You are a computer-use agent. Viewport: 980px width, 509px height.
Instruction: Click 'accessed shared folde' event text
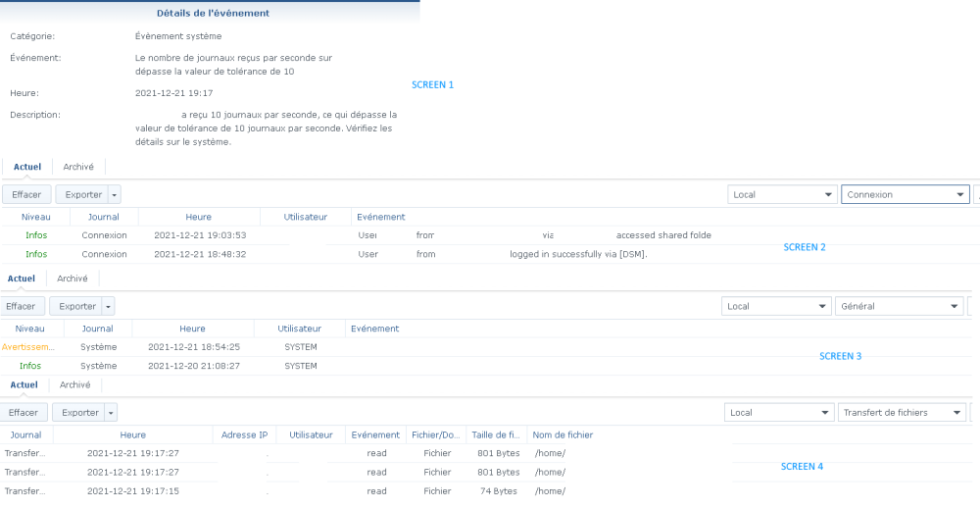[663, 235]
